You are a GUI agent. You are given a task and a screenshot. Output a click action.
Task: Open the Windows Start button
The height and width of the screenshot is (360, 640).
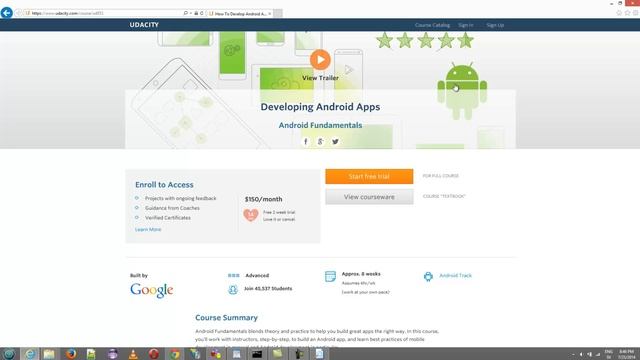(9, 354)
